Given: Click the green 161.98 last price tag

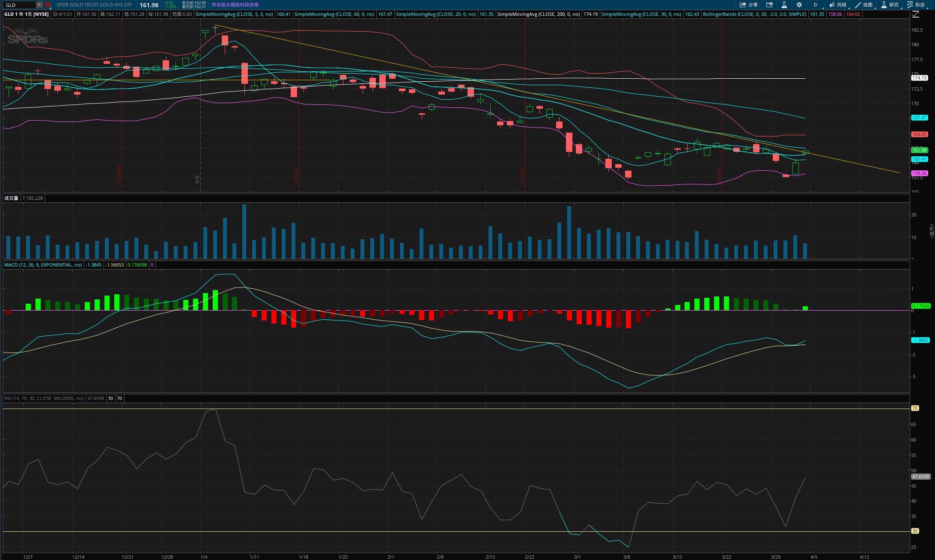Looking at the screenshot, I should [x=920, y=150].
